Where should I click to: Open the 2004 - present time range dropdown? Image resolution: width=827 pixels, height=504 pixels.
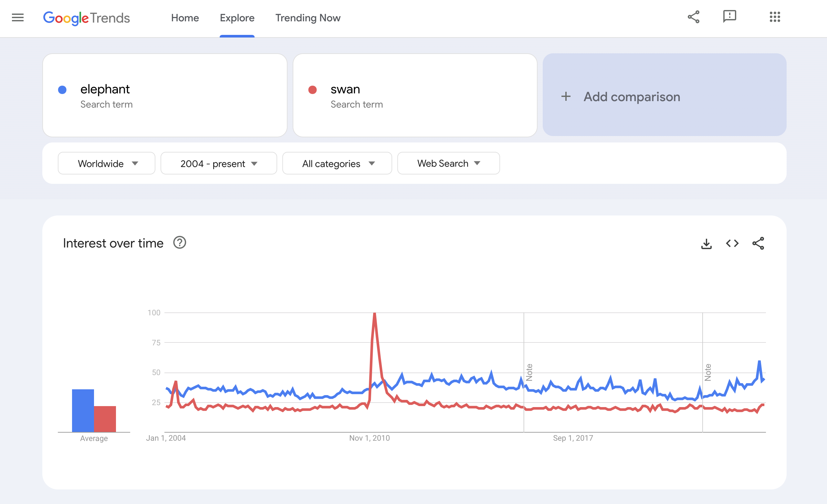click(x=218, y=163)
